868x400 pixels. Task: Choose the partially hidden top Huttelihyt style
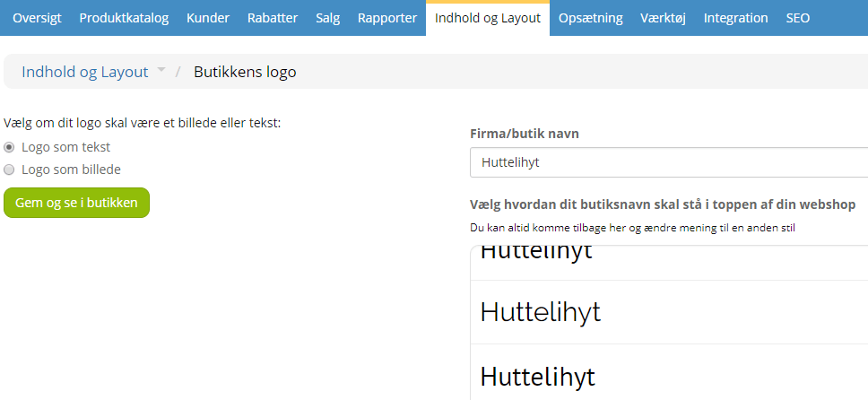point(669,263)
